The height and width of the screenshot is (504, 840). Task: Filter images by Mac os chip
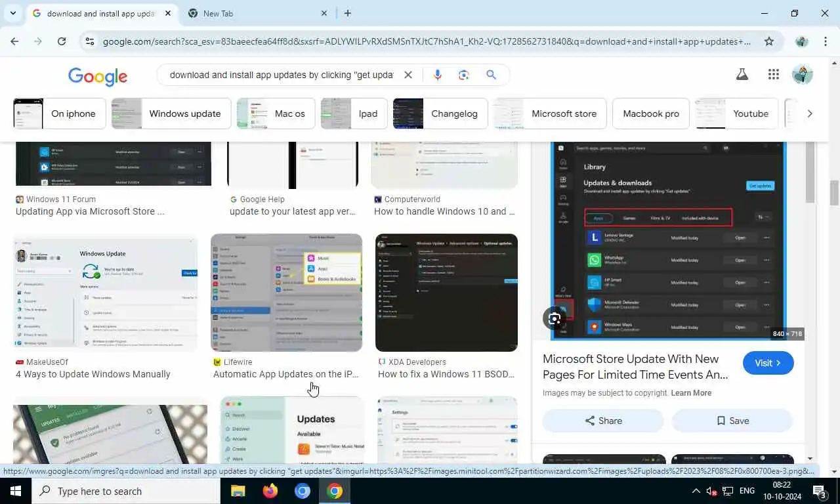(276, 114)
